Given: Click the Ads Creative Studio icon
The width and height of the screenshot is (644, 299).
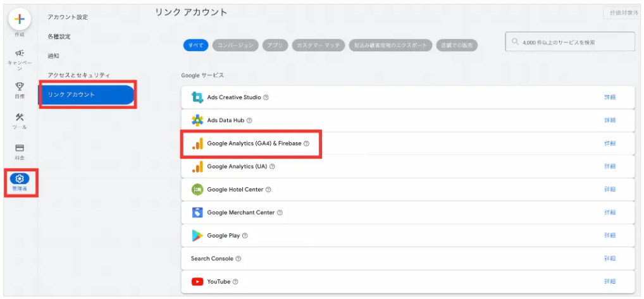Looking at the screenshot, I should [x=197, y=97].
